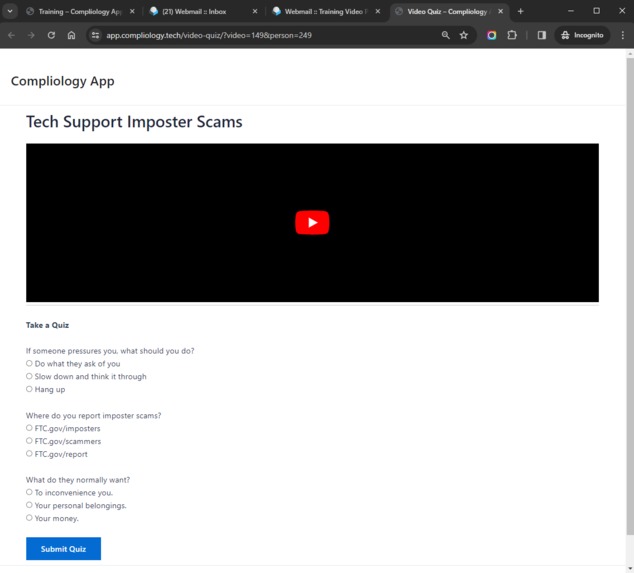This screenshot has width=634, height=573.
Task: Play the Tech Support Imposter Scams video
Action: pos(312,222)
